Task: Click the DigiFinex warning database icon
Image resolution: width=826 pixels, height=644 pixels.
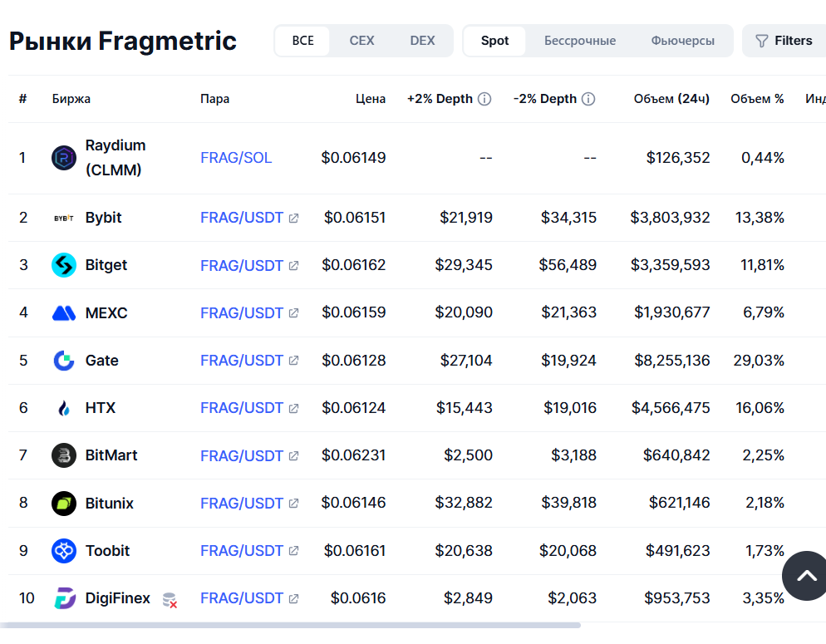Action: click(x=170, y=600)
